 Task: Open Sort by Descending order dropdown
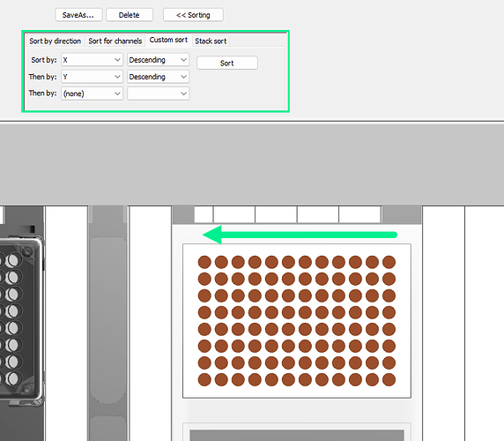point(158,59)
